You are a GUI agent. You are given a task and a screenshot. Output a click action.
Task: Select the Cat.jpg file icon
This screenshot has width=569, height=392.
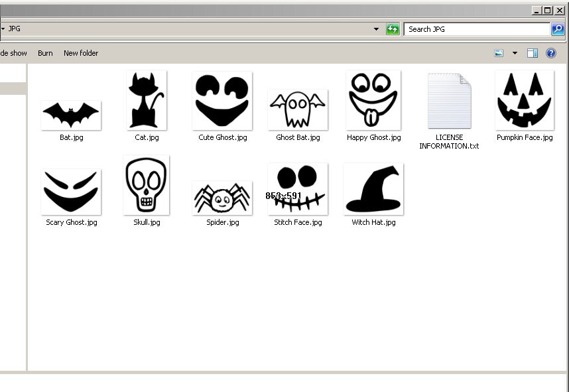146,100
